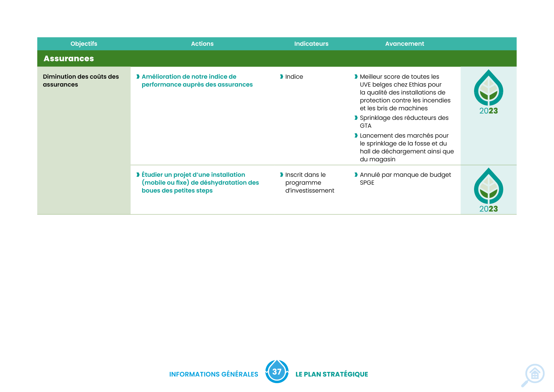This screenshot has width=554, height=392.
Task: Click the Indicateurs column header
Action: 311,44
